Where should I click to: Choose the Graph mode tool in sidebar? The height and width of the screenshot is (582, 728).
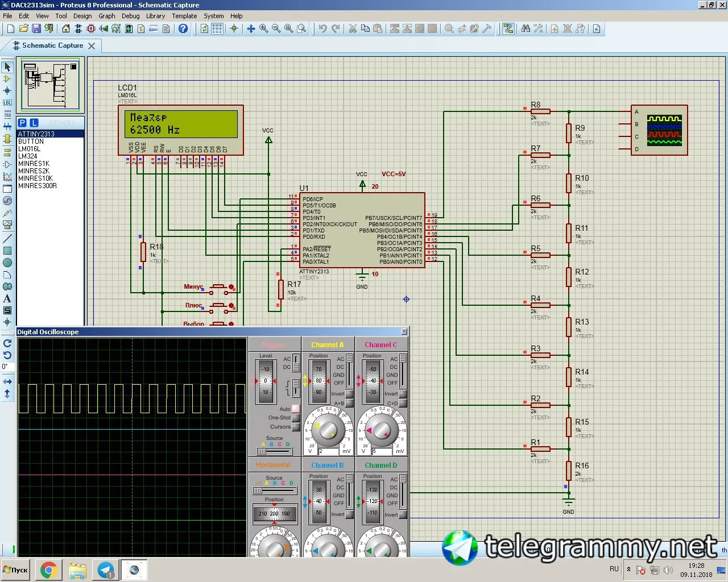coord(7,177)
